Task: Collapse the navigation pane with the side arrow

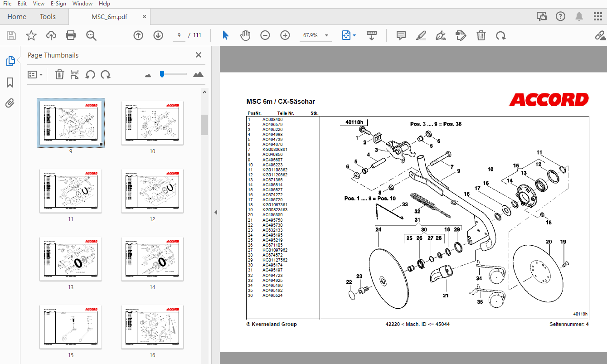Action: tap(216, 212)
